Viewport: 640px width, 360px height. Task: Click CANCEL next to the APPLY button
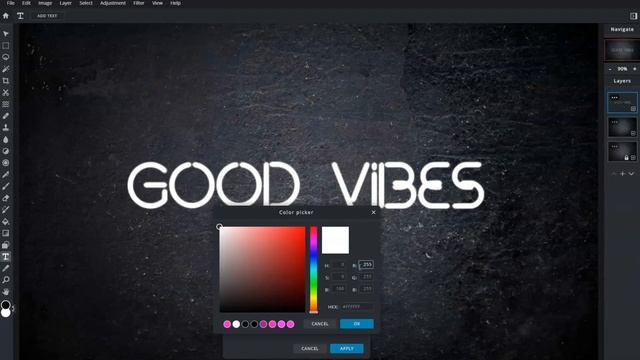[x=310, y=349]
